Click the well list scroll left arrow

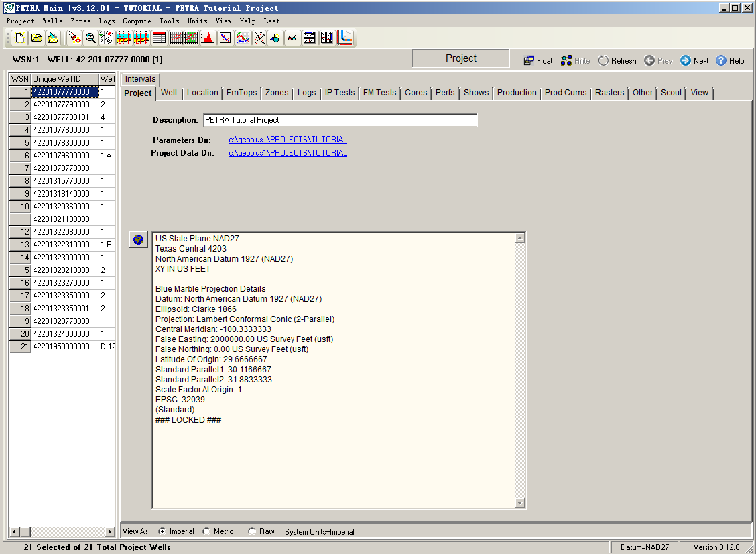pyautogui.click(x=14, y=531)
